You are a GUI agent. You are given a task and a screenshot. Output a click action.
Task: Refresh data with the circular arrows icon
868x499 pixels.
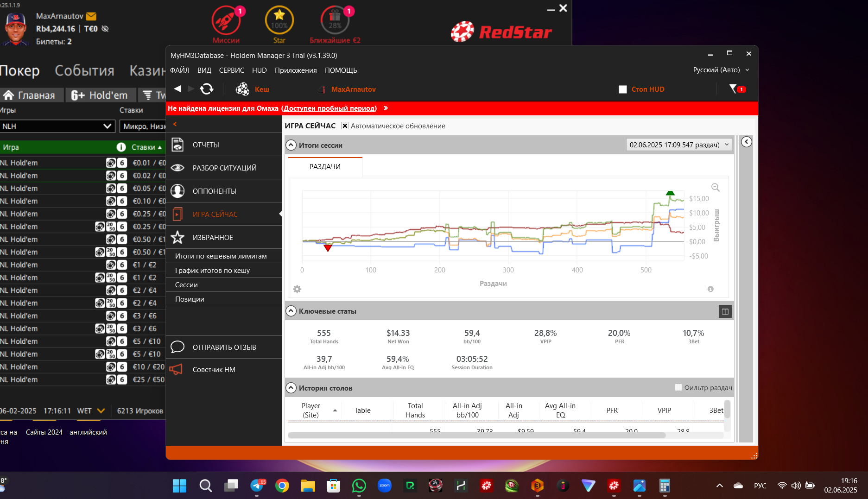coord(207,89)
